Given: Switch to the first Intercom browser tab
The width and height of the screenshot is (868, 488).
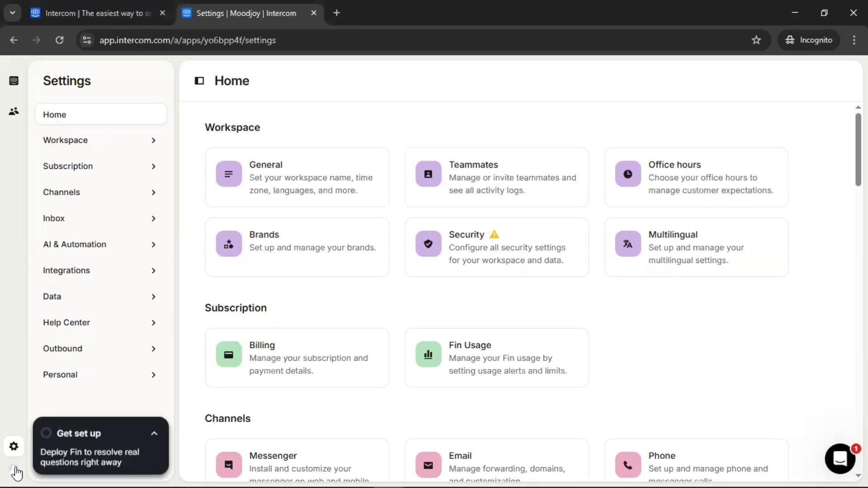Looking at the screenshot, I should pos(97,13).
